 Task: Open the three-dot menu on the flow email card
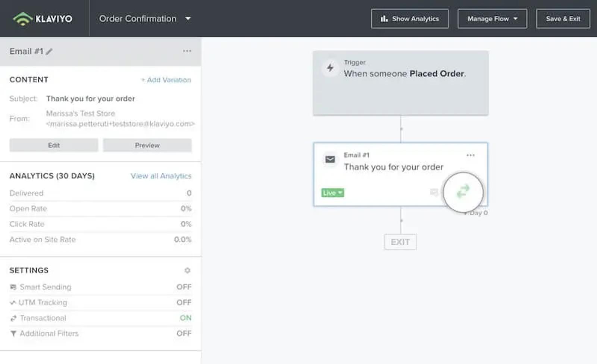[471, 155]
